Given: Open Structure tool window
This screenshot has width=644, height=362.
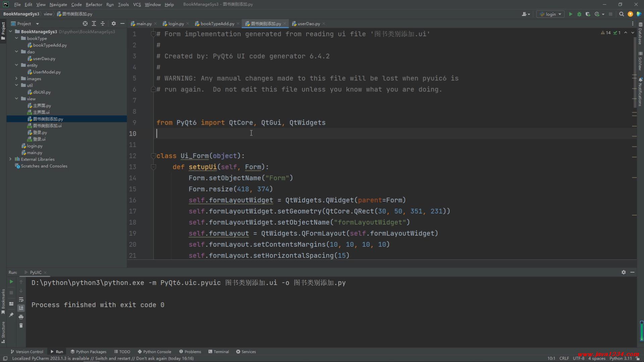Looking at the screenshot, I should coord(3,332).
